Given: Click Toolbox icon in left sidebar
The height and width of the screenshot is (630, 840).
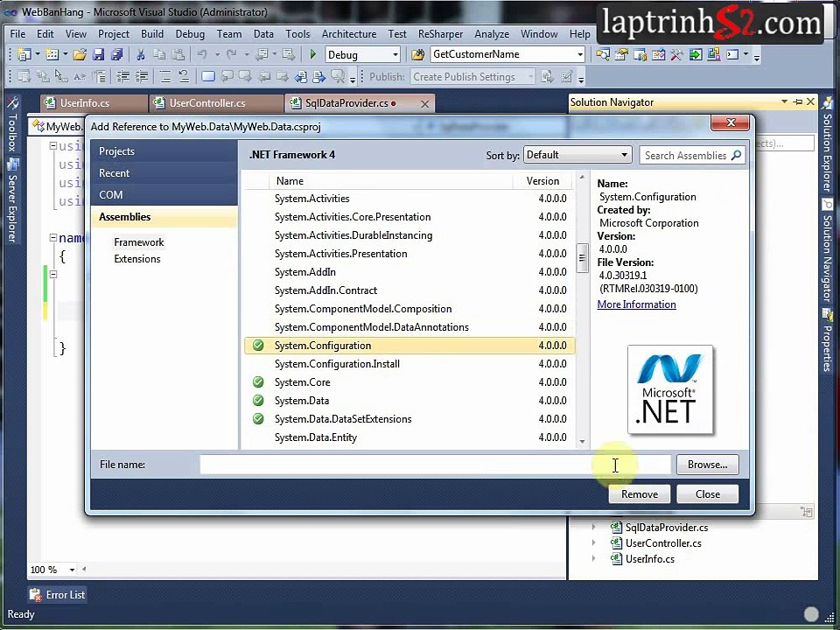Looking at the screenshot, I should pos(12,102).
